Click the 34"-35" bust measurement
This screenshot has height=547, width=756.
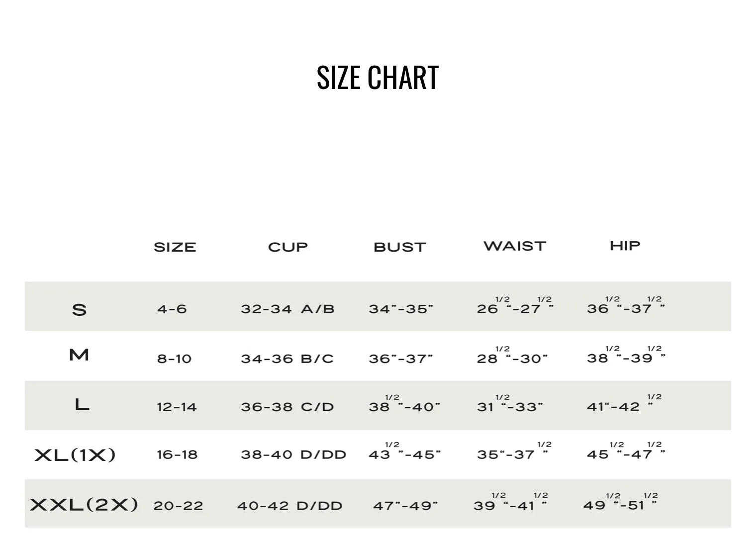[x=401, y=309]
